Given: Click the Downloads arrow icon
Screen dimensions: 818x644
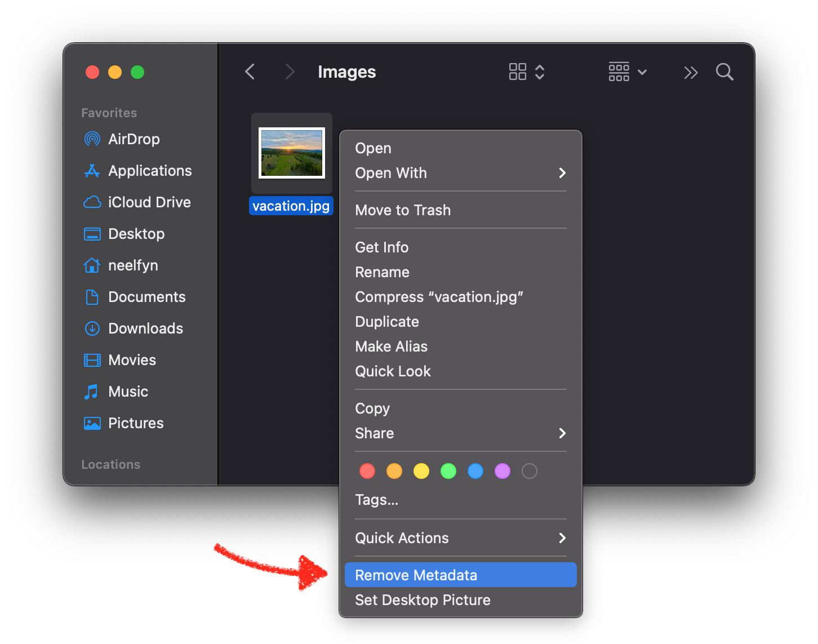Looking at the screenshot, I should [x=92, y=328].
